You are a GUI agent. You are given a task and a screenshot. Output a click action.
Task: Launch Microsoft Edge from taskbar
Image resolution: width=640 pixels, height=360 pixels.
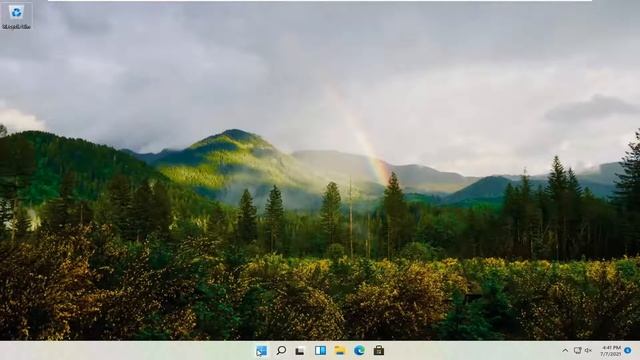click(359, 350)
